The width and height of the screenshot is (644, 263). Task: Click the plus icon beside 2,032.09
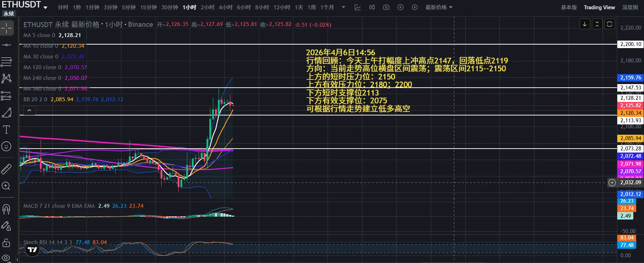612,182
